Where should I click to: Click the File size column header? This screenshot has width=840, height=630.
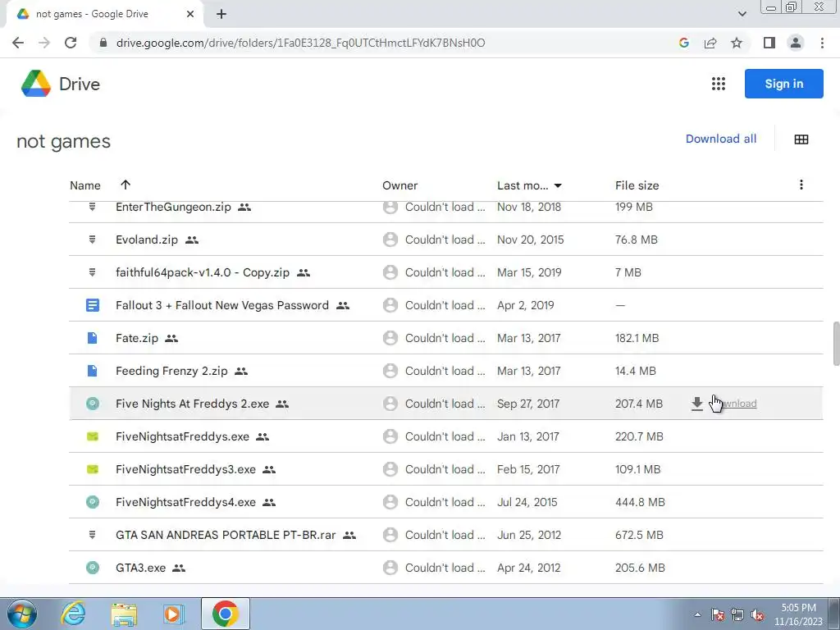[637, 185]
